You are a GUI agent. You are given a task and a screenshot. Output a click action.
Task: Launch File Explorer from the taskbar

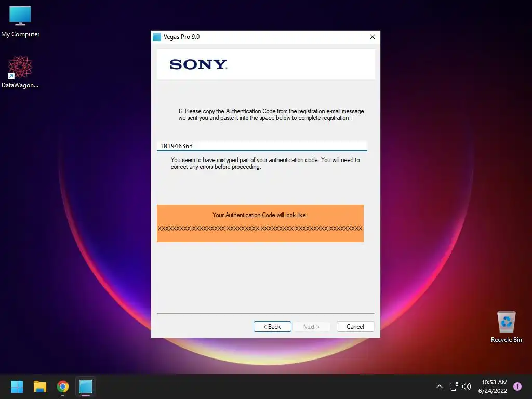(x=39, y=387)
